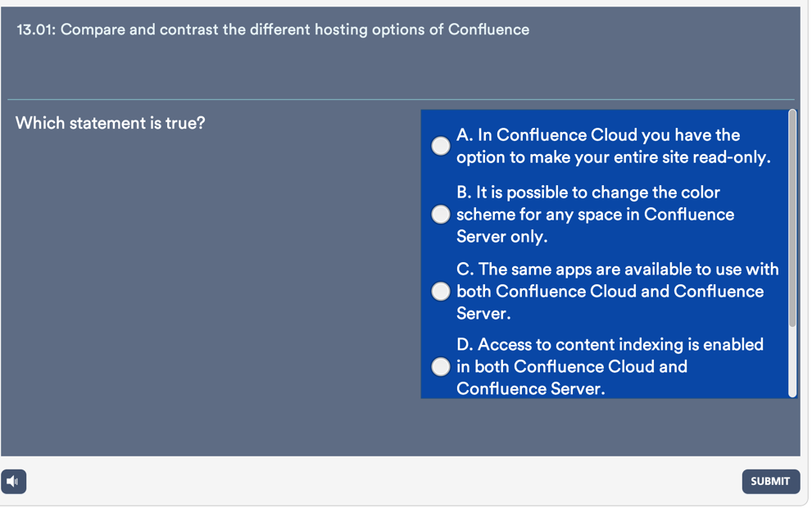Image resolution: width=812 pixels, height=508 pixels.
Task: Mute audio with the speaker icon
Action: [13, 482]
